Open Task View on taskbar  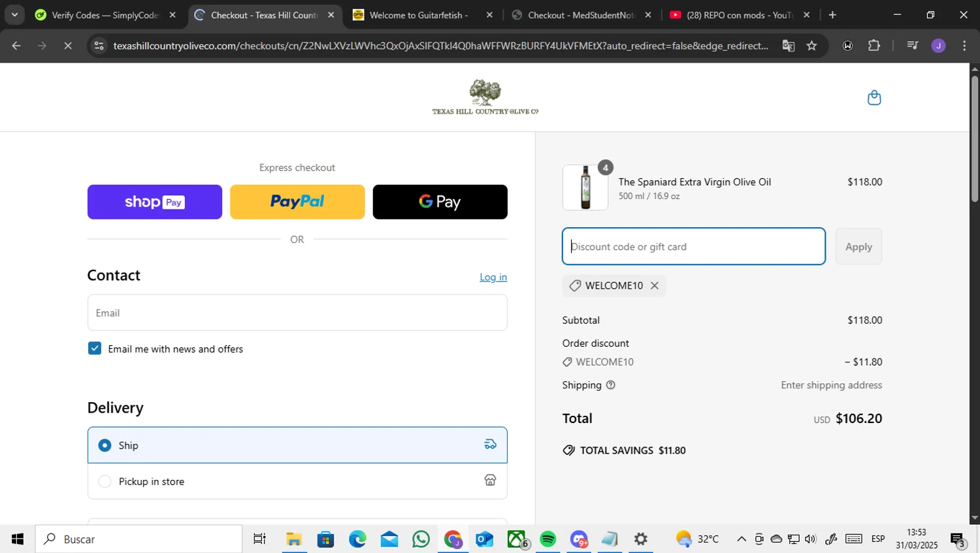click(259, 539)
